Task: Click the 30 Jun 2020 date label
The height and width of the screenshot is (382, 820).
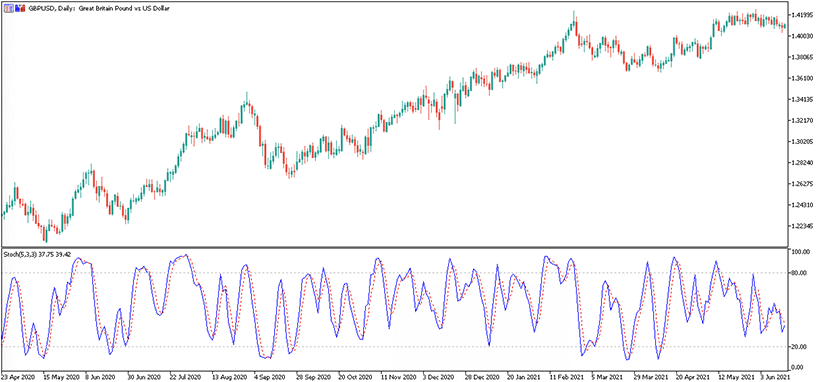Action: (x=144, y=377)
